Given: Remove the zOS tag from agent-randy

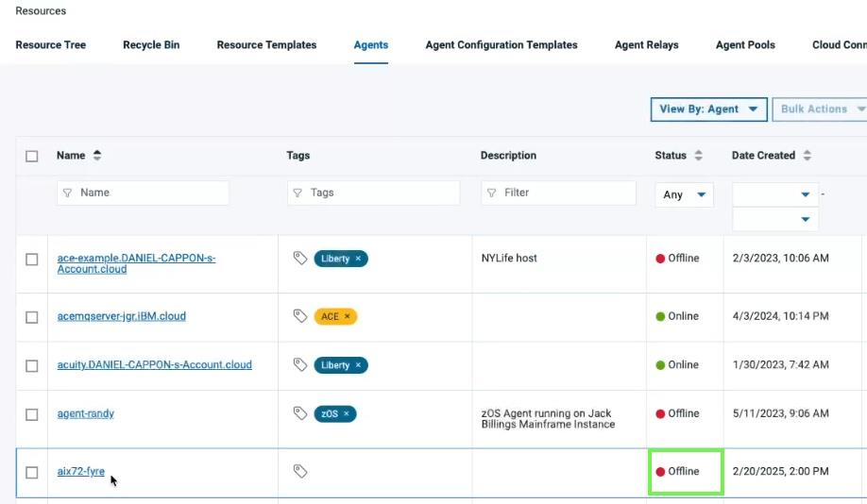Looking at the screenshot, I should 347,413.
